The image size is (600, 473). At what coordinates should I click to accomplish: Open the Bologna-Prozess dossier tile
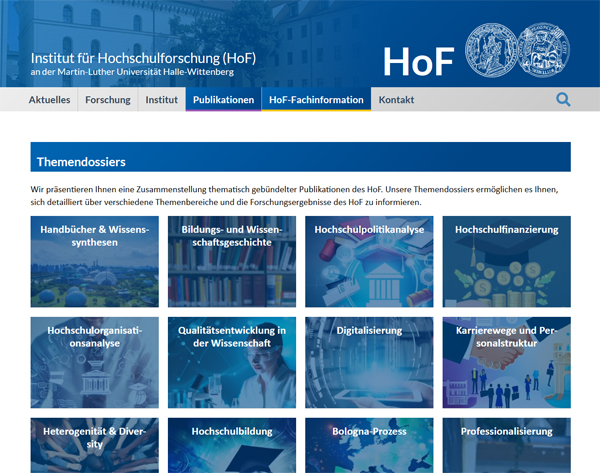click(369, 445)
